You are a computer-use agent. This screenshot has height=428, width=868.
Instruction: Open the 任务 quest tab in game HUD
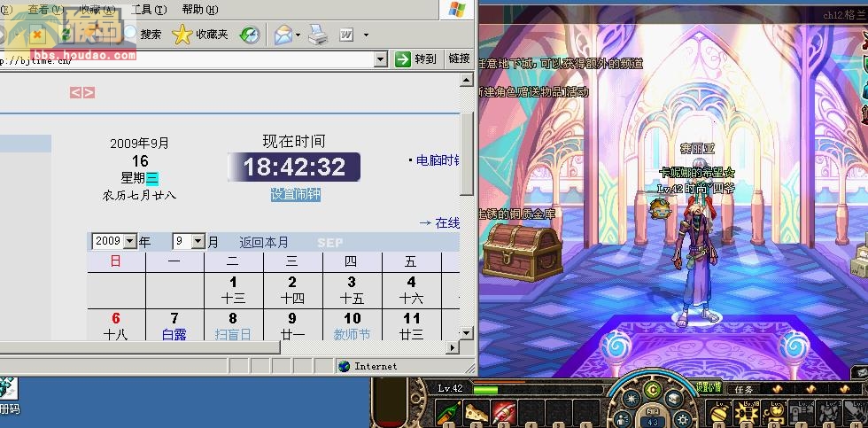click(x=745, y=389)
